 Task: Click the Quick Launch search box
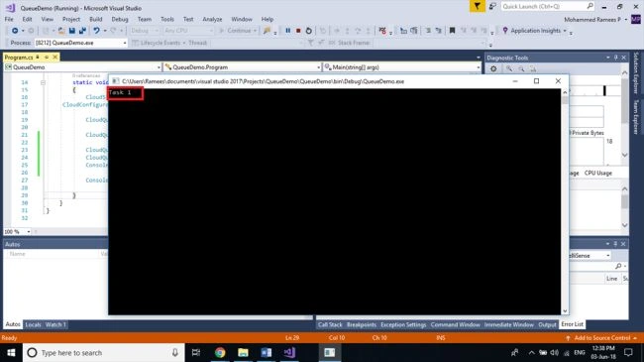click(x=548, y=6)
